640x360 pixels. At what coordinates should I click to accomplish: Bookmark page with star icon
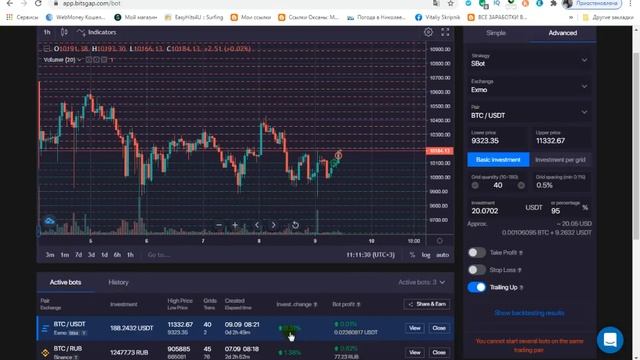451,3
